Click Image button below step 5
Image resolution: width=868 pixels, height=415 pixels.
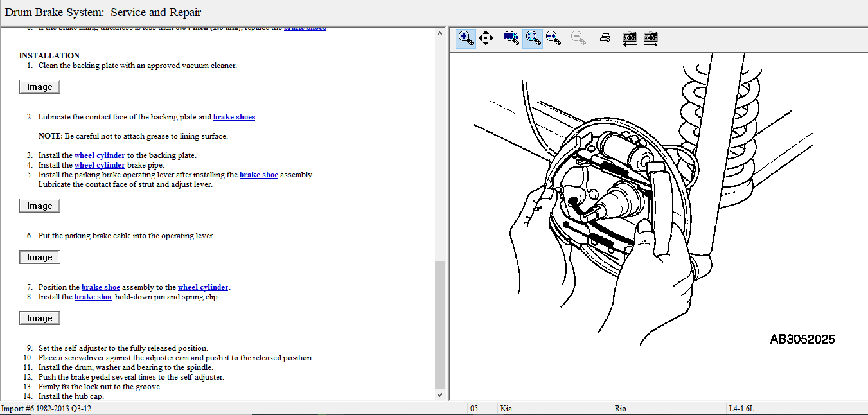click(40, 206)
